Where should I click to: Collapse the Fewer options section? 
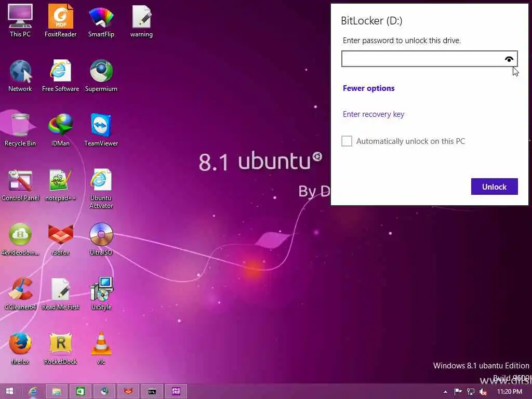368,88
